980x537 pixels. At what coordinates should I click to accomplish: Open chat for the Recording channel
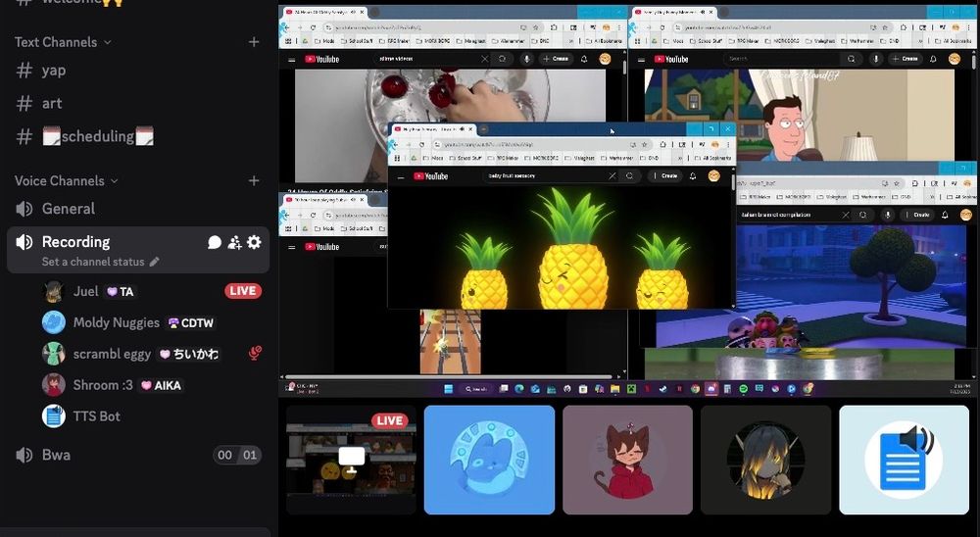click(215, 243)
